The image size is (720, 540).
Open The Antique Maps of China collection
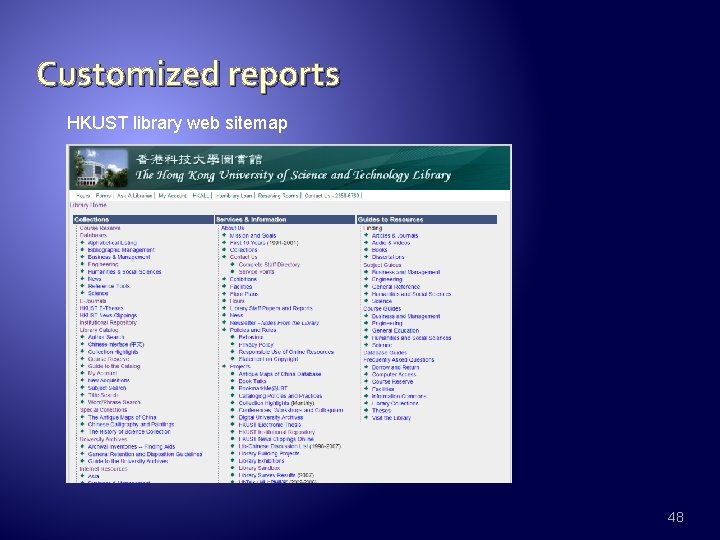point(122,417)
